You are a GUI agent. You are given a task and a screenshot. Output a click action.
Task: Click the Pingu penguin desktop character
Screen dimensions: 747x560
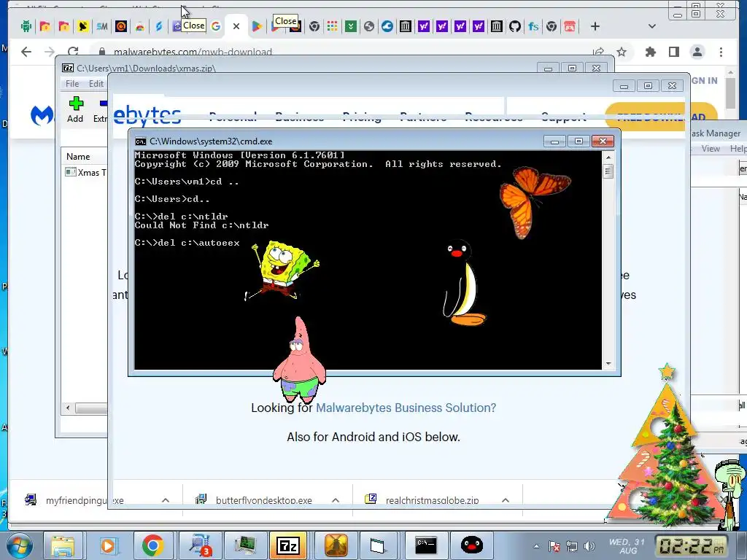(x=463, y=283)
